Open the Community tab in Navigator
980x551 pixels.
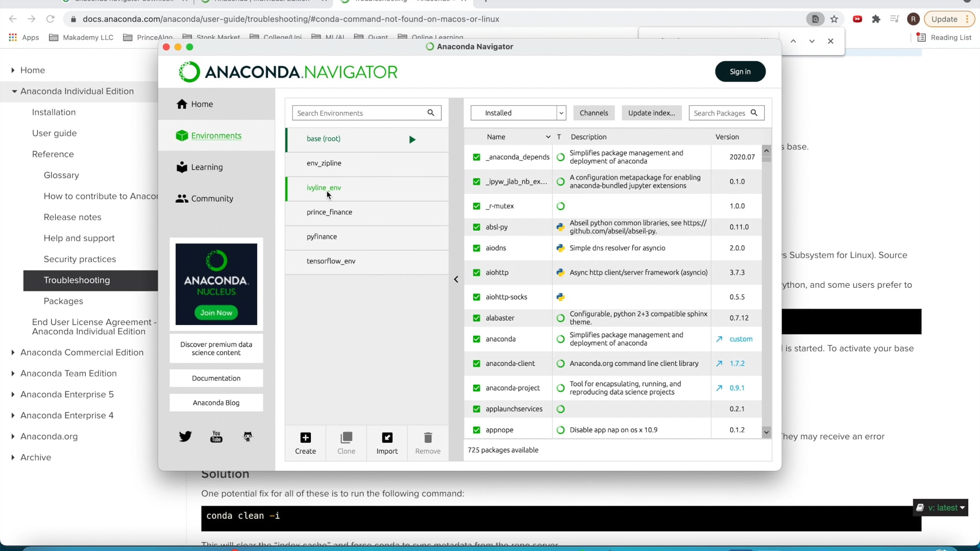(216, 198)
